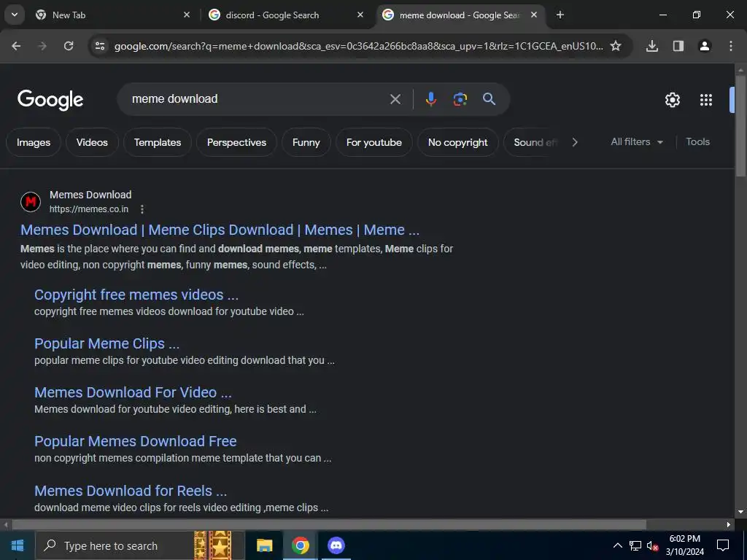Open Windows Start menu
This screenshot has width=747, height=560.
pos(18,545)
